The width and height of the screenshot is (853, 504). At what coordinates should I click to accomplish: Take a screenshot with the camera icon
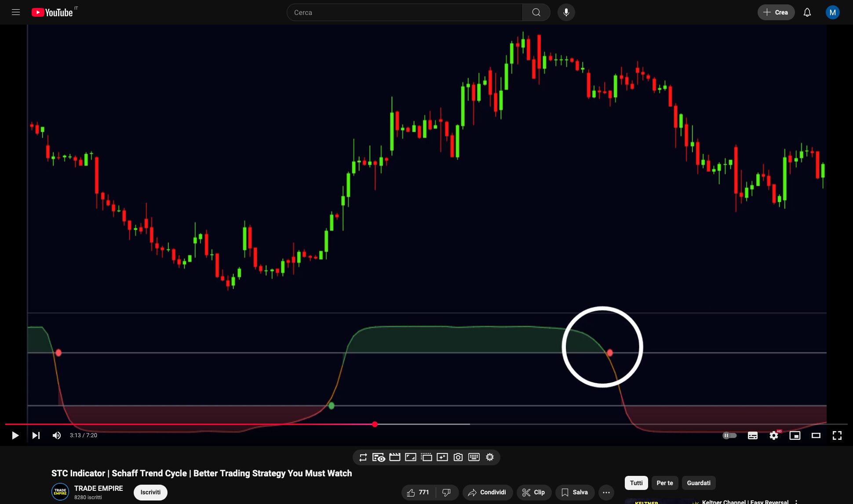click(458, 457)
